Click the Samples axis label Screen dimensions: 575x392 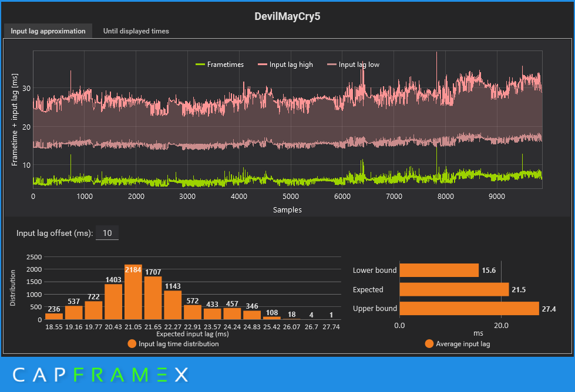click(x=288, y=210)
